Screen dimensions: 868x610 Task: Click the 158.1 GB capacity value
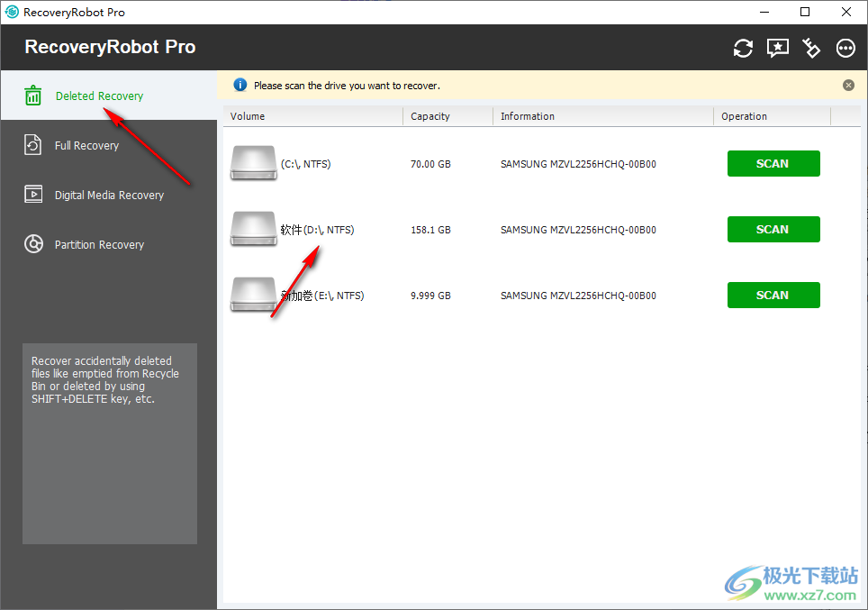pos(430,230)
